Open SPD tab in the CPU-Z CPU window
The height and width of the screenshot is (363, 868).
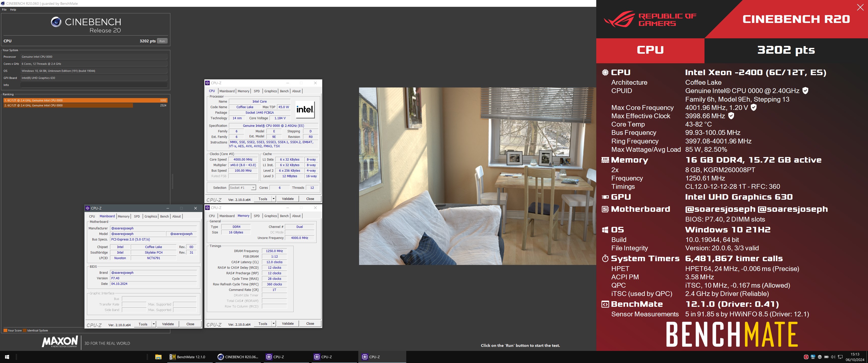(257, 91)
